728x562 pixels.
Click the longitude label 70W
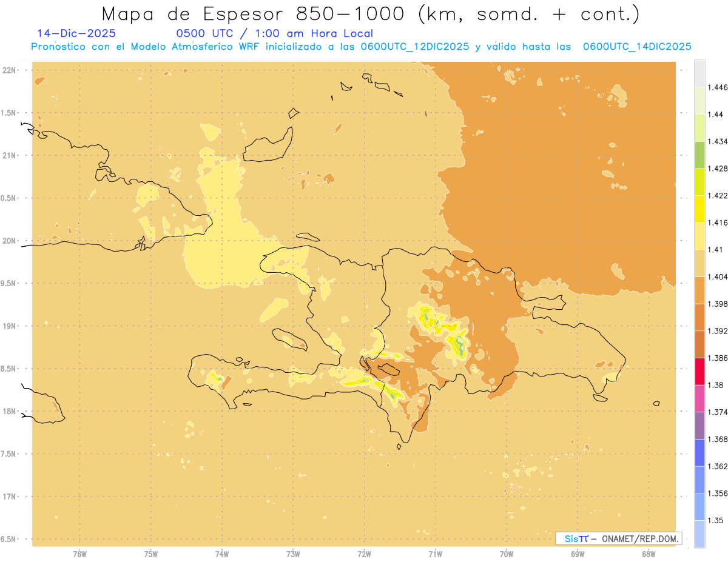pyautogui.click(x=507, y=554)
